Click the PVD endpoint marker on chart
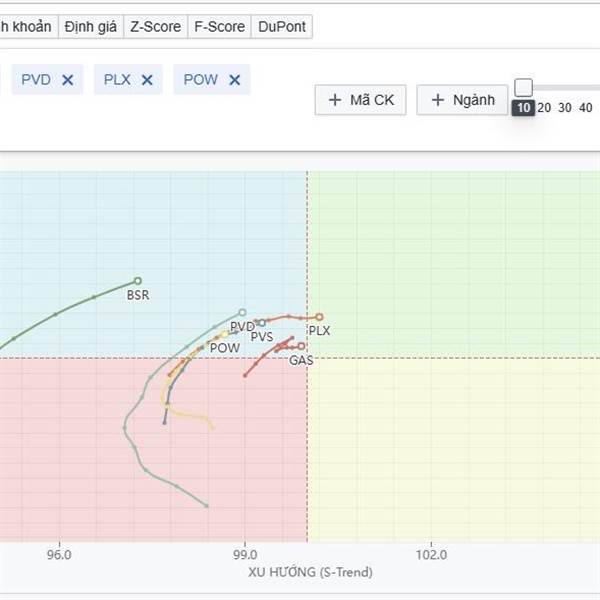The height and width of the screenshot is (600, 600). (x=242, y=313)
